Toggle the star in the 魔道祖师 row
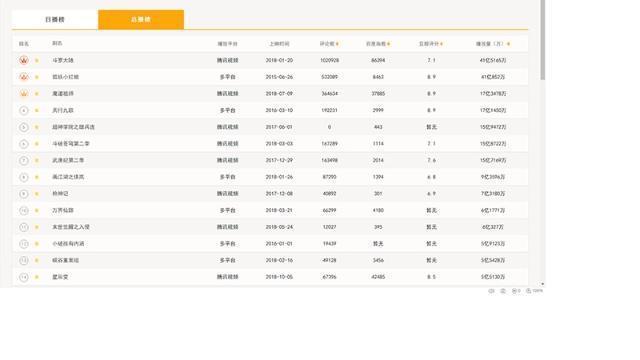 (37, 94)
